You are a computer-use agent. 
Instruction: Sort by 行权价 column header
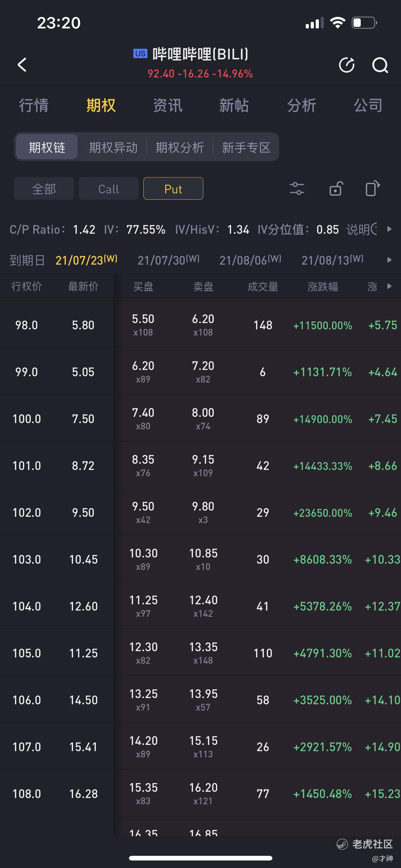[x=27, y=287]
